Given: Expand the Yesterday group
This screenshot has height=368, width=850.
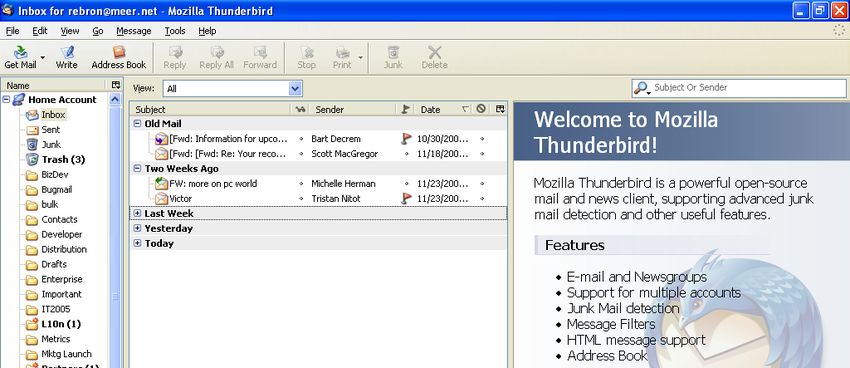Looking at the screenshot, I should 137,228.
